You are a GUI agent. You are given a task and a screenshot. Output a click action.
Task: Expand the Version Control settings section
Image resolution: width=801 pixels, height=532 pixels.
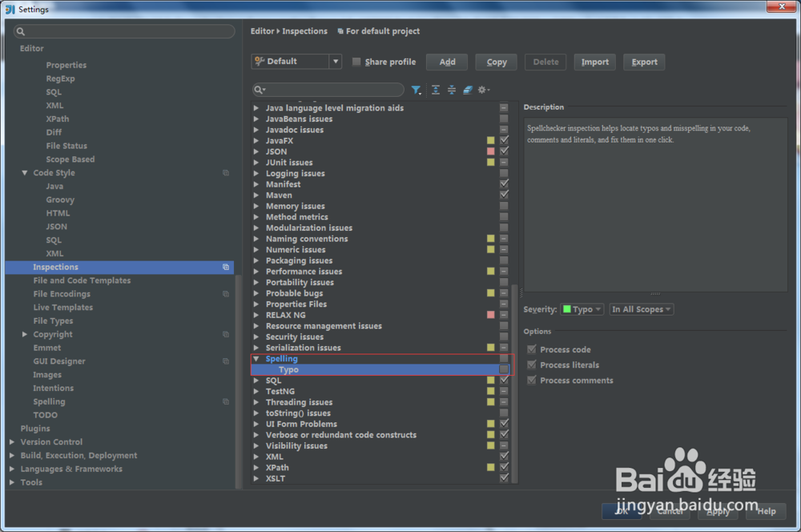tap(12, 442)
